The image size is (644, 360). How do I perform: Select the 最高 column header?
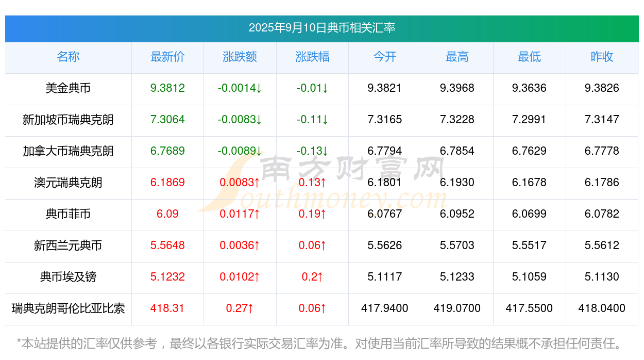(x=457, y=57)
